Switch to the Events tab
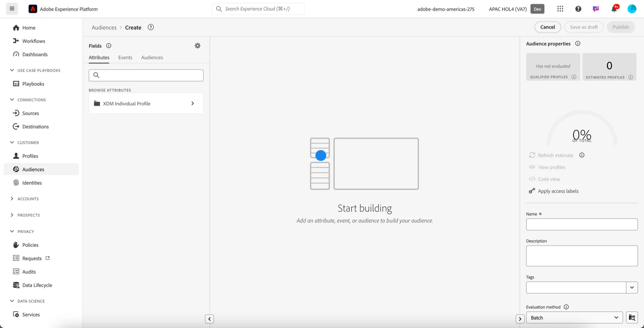 tap(125, 57)
